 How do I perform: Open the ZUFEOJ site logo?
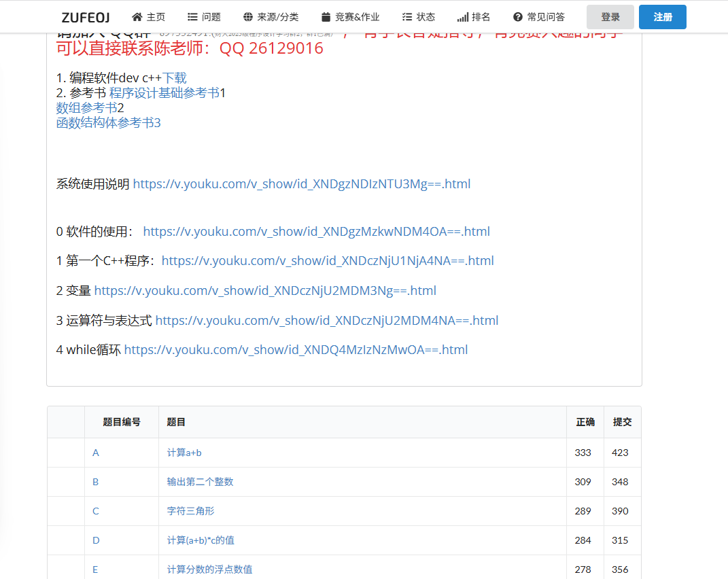click(x=86, y=17)
